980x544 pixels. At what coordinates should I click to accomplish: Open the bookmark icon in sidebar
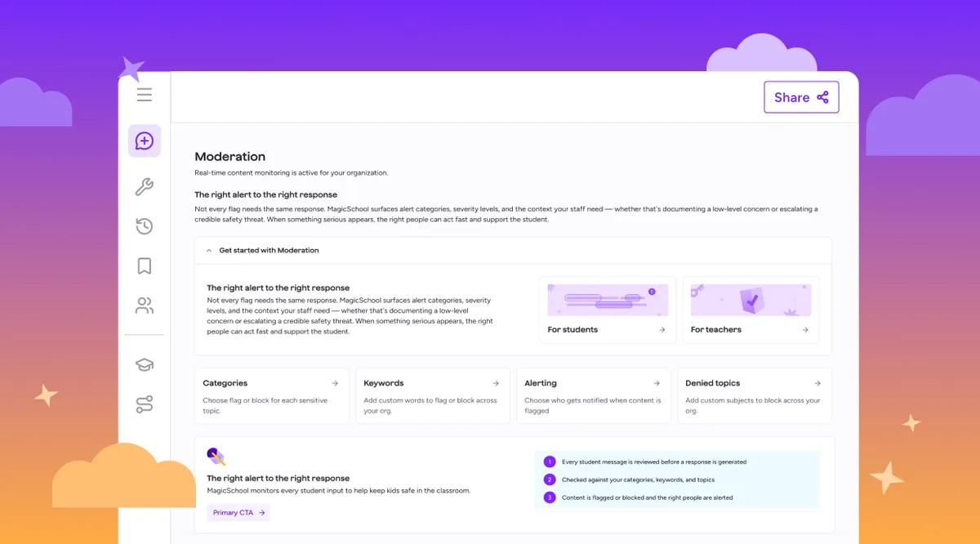tap(145, 266)
